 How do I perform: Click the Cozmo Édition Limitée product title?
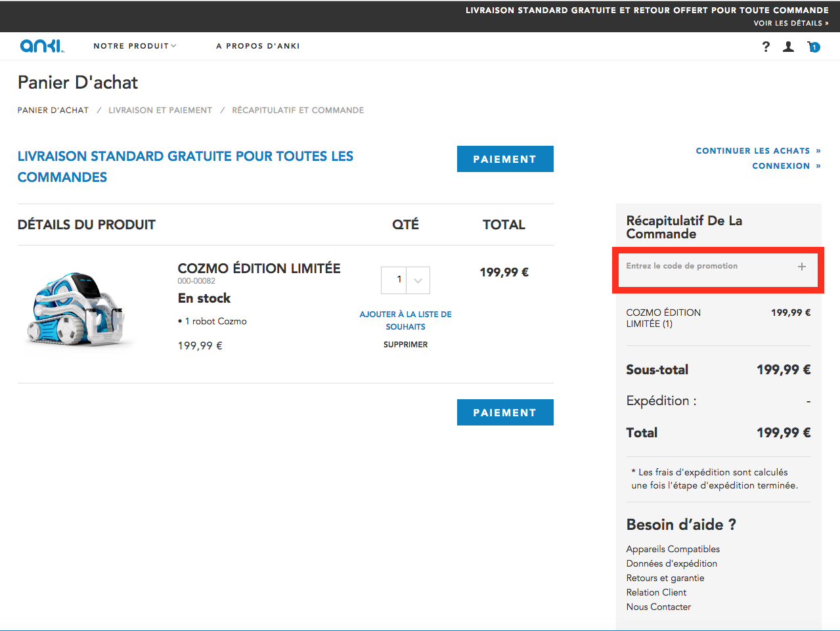tap(259, 269)
